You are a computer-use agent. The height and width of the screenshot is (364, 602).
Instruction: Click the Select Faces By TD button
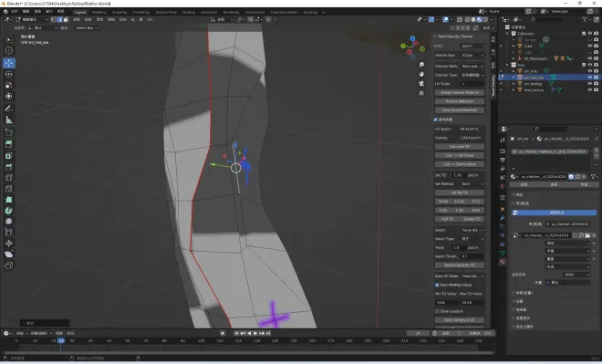point(460,265)
